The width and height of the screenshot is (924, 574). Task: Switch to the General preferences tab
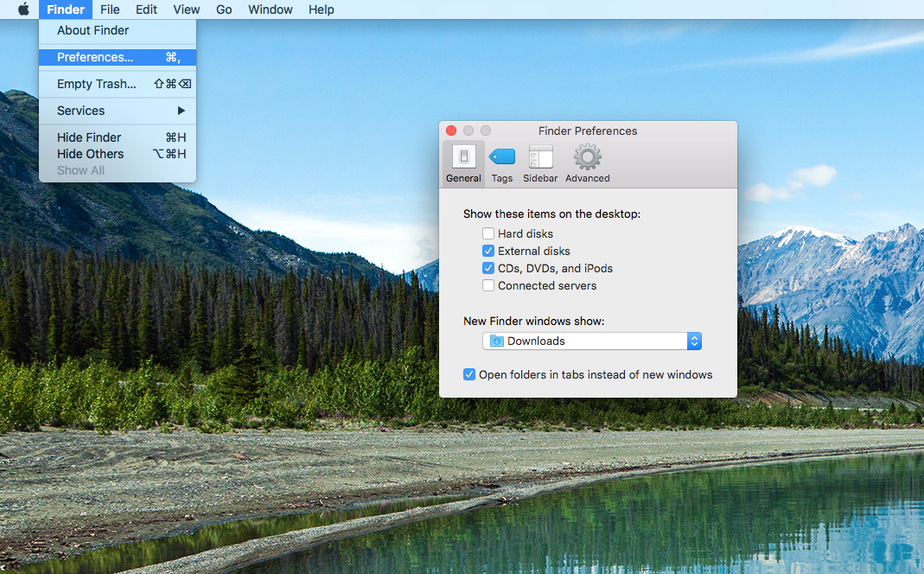click(x=463, y=164)
